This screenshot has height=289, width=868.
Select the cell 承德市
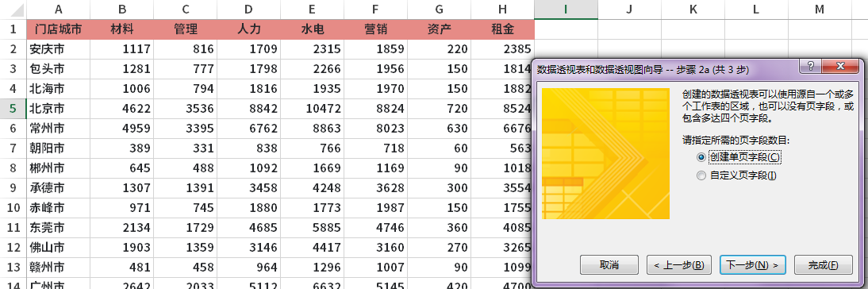59,187
